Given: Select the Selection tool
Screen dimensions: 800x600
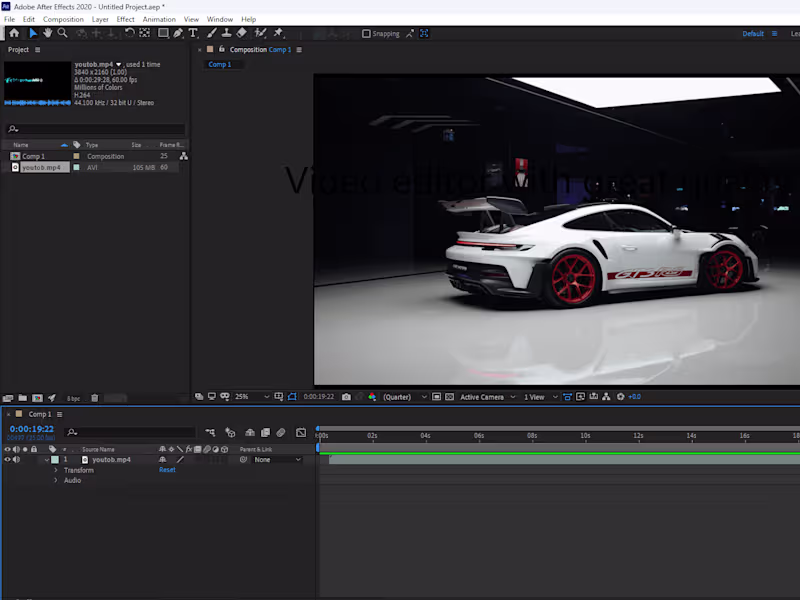Looking at the screenshot, I should (x=32, y=33).
